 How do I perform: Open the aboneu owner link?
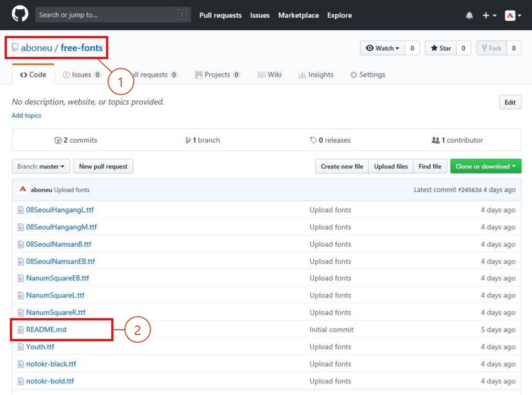pos(36,47)
